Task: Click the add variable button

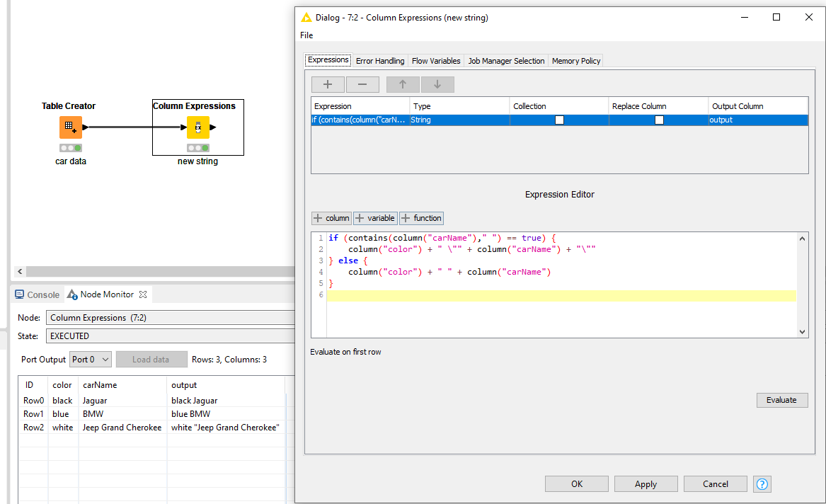Action: click(x=375, y=218)
